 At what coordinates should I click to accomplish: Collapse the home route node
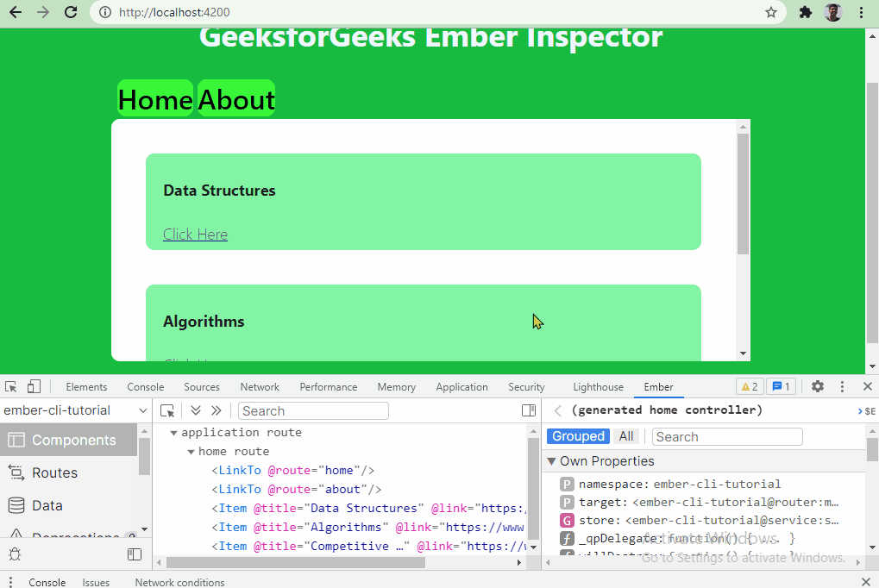coord(191,452)
